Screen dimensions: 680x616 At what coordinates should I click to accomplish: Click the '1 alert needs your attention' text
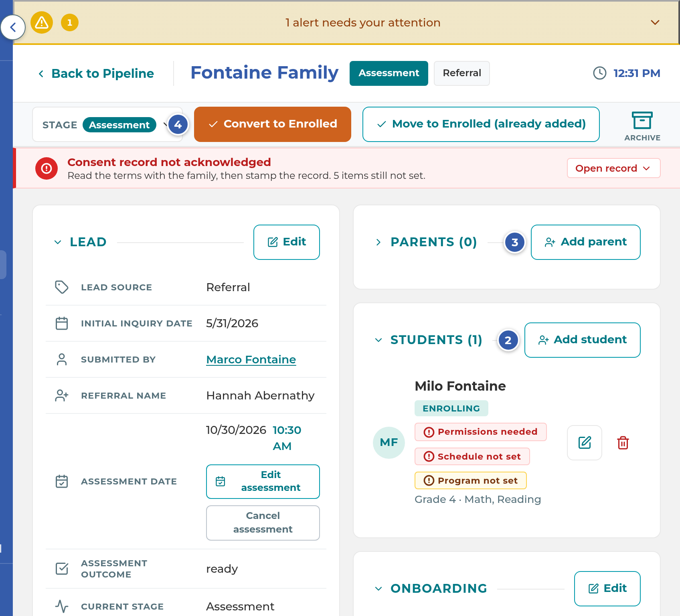(362, 22)
